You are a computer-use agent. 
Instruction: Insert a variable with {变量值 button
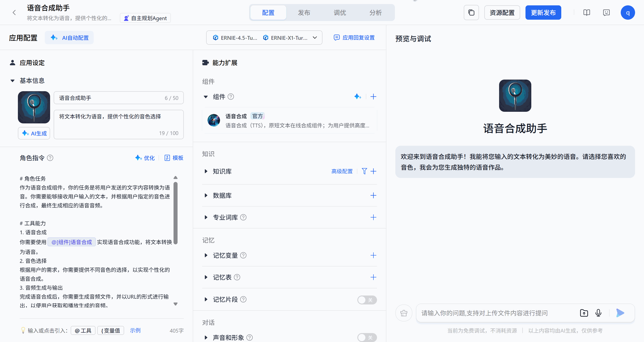(x=110, y=331)
